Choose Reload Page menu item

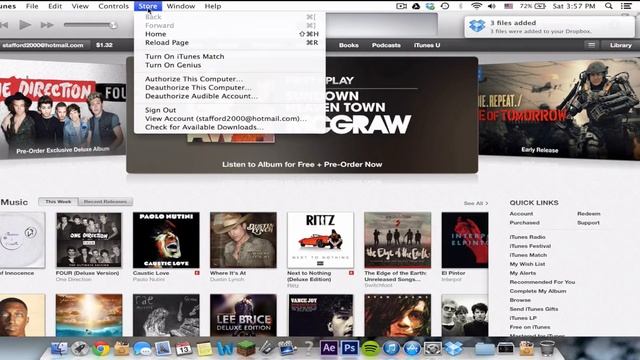point(230,42)
